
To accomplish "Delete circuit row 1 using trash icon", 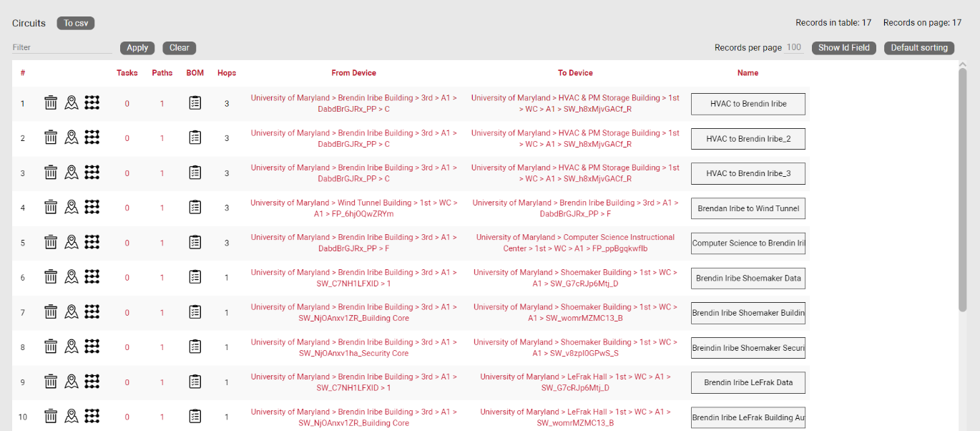I will point(51,103).
